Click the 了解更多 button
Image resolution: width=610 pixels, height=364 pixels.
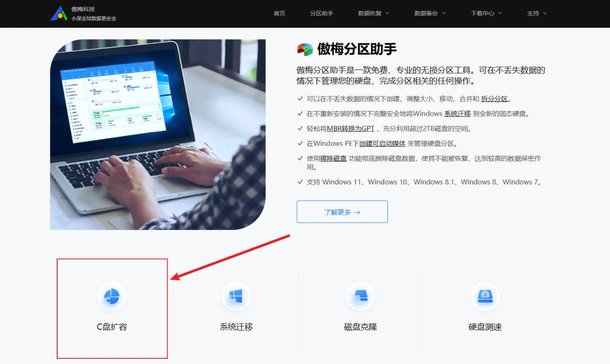[342, 212]
